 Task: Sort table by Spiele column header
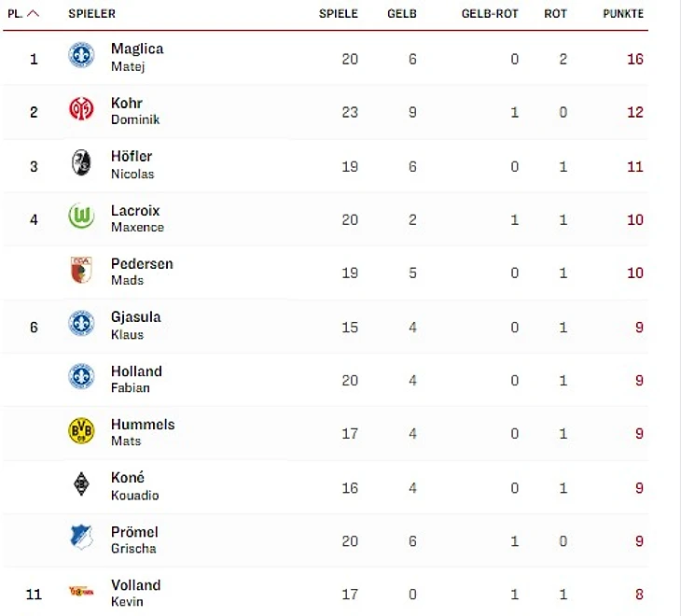click(338, 14)
